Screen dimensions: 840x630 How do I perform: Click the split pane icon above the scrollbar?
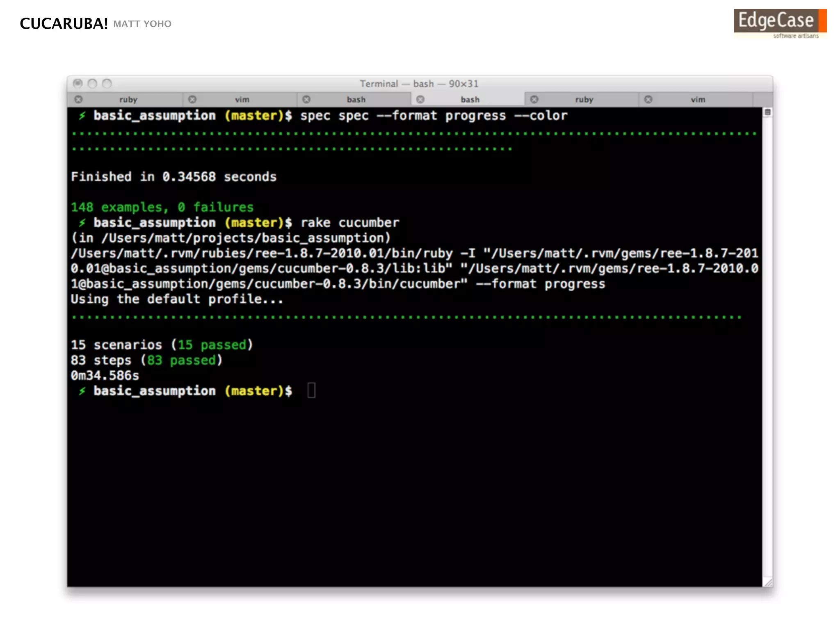[767, 112]
